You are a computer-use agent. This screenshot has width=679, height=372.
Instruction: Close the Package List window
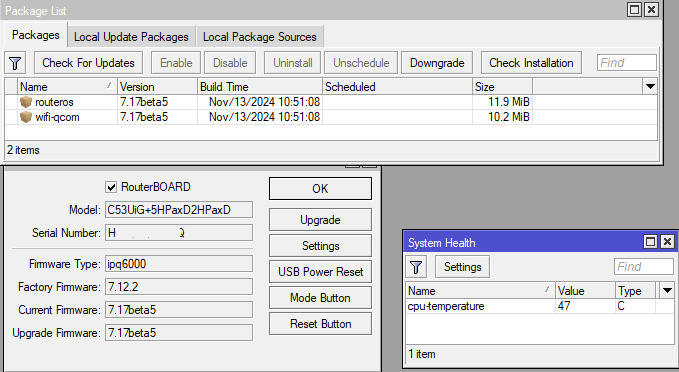pos(651,10)
